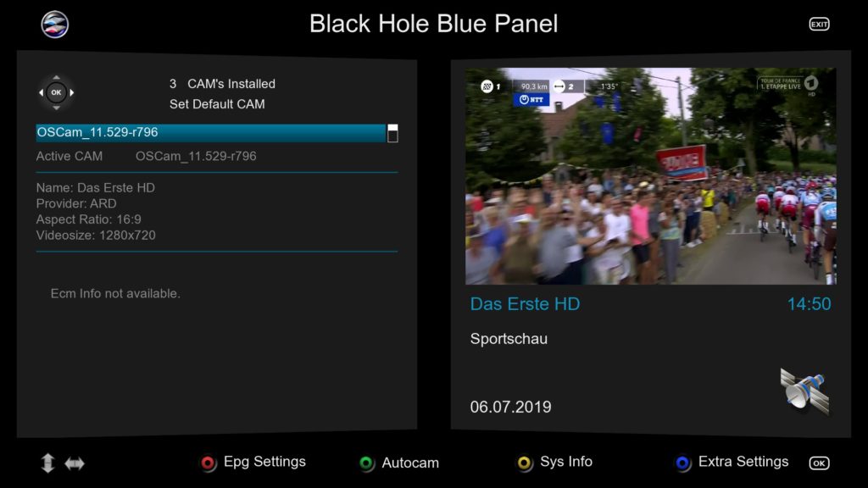Click the blue Extra Settings button icon

(x=682, y=463)
